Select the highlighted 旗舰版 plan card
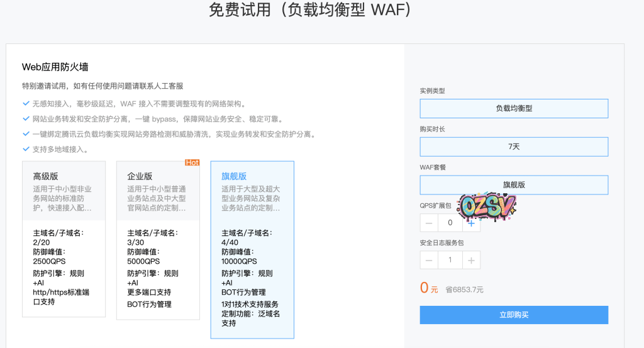This screenshot has height=348, width=644. (x=252, y=249)
